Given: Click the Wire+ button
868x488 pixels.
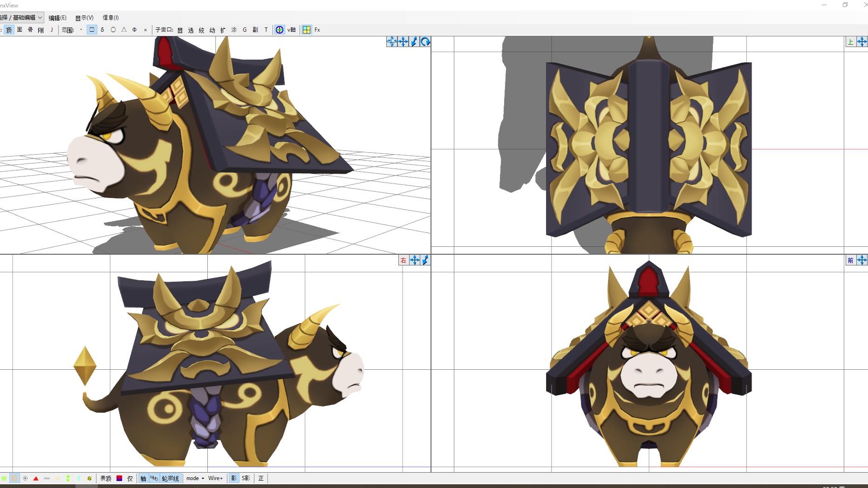Looking at the screenshot, I should pos(215,478).
